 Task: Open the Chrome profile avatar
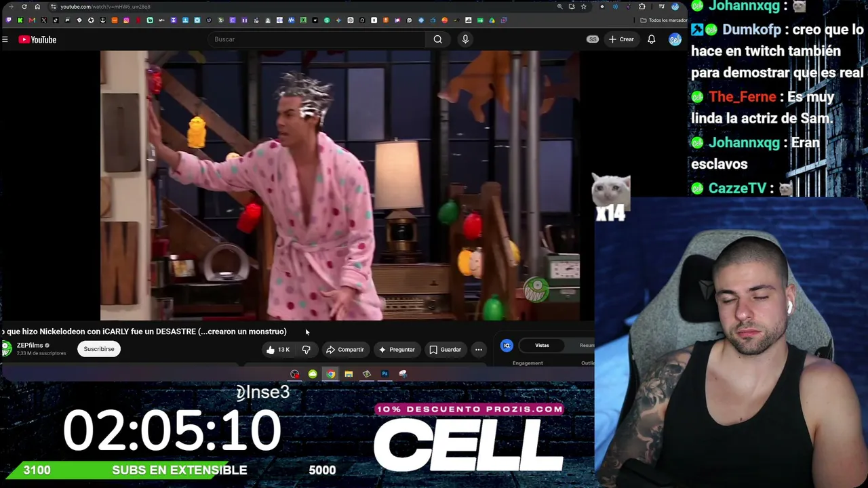coord(675,7)
